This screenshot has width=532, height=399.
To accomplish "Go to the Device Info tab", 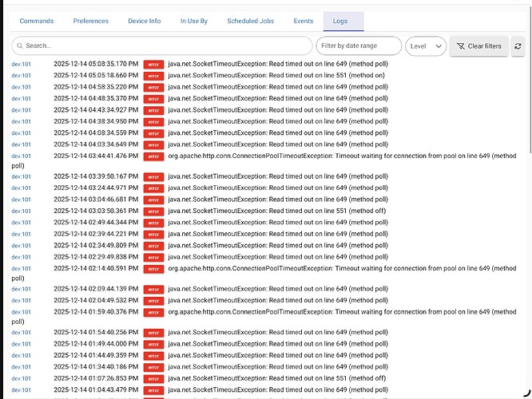I will coord(145,21).
